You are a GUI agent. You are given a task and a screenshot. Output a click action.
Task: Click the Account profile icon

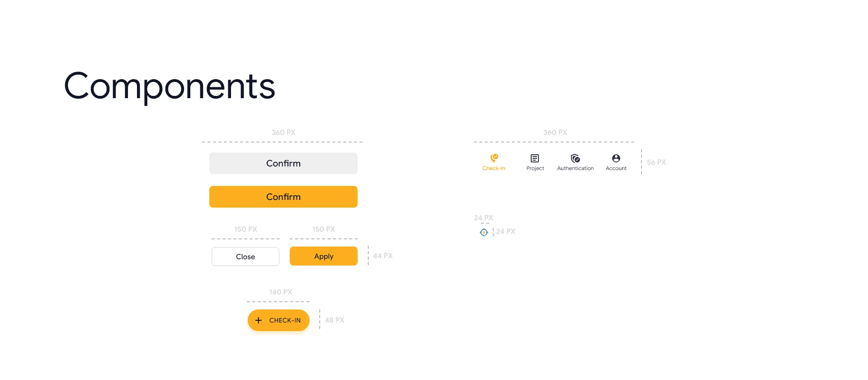[x=616, y=158]
